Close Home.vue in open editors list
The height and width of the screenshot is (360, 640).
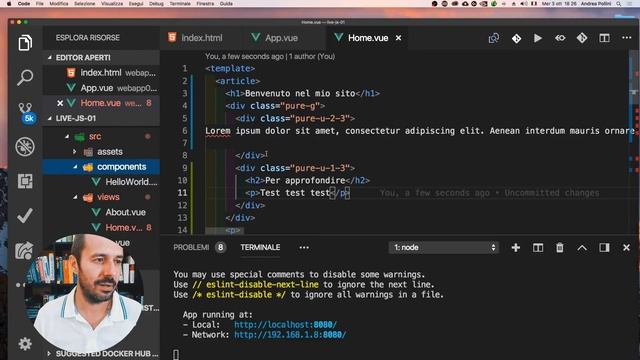click(60, 103)
